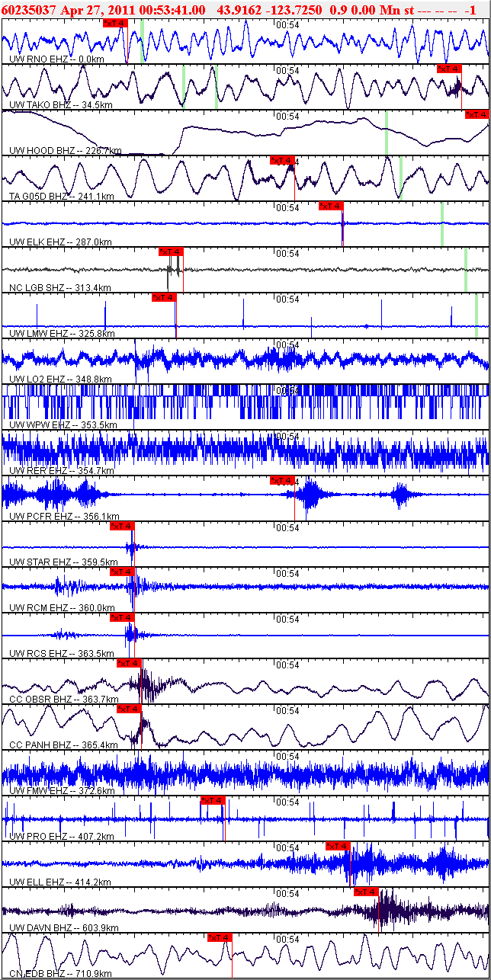
Task: Click the green bar on LMW trace
Action: click(477, 315)
